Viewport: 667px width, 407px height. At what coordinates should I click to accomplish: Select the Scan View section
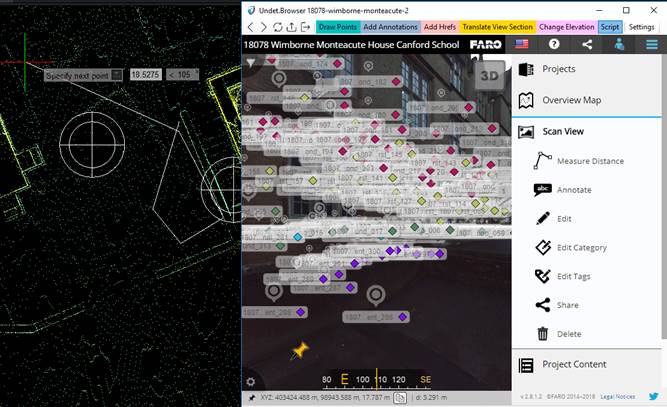586,132
